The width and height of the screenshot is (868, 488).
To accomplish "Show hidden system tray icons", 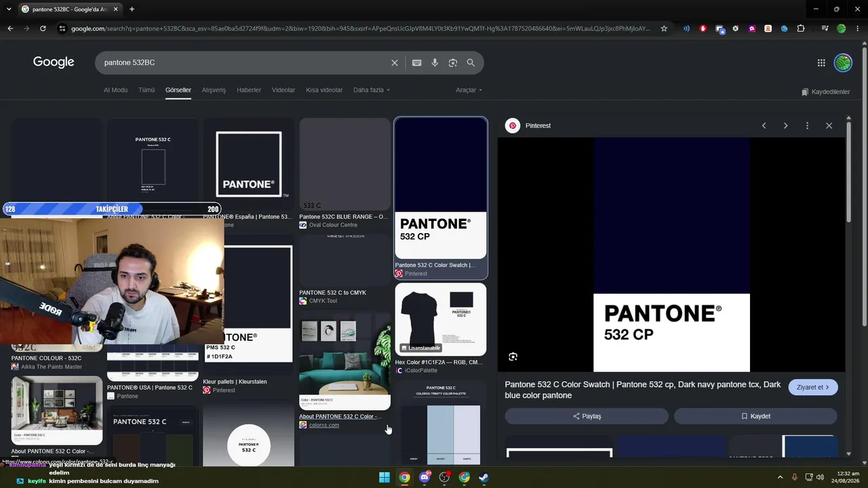I will 780,477.
